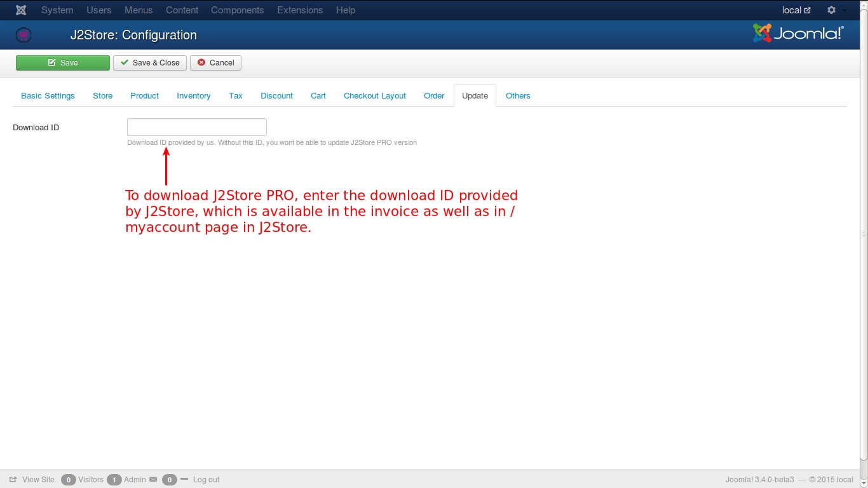Click the Admin count badge
This screenshot has height=488, width=868.
[114, 480]
